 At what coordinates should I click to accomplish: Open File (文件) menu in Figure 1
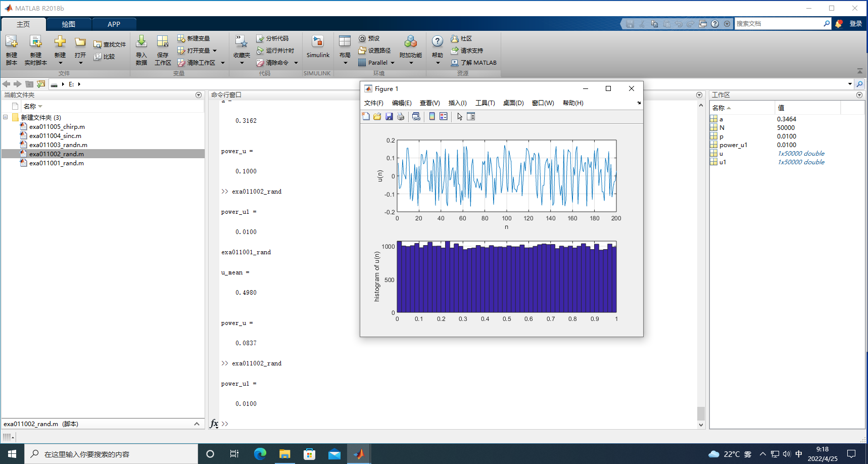[374, 103]
